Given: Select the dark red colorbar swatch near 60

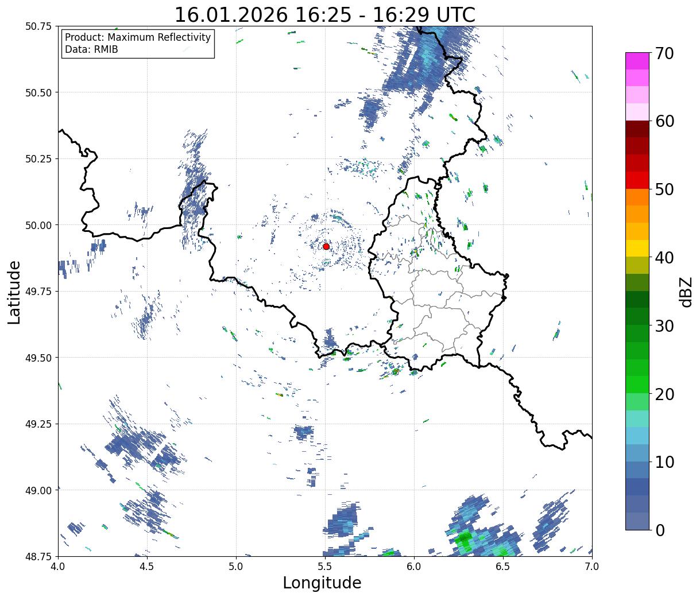Looking at the screenshot, I should pos(637,129).
